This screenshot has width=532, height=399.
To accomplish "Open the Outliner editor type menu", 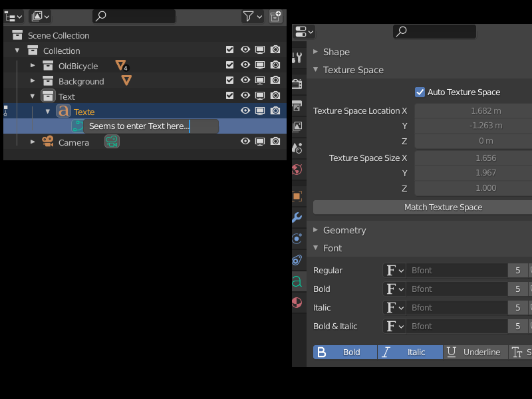I will tap(13, 16).
